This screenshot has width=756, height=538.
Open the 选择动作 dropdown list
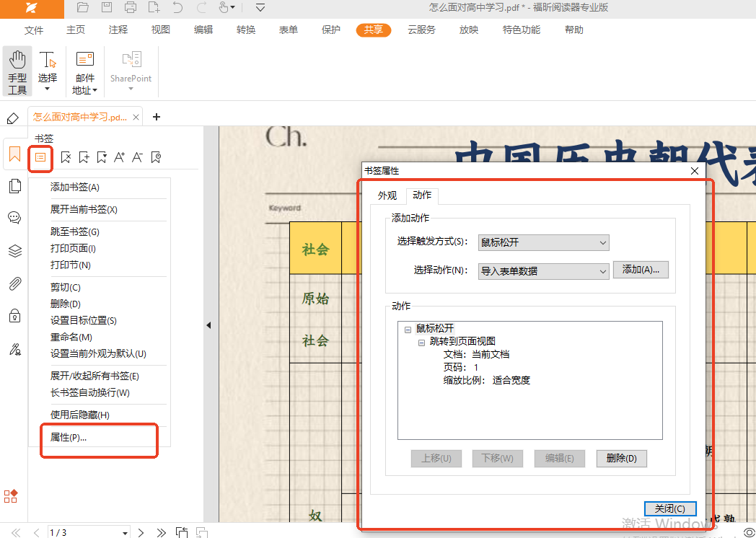(544, 271)
